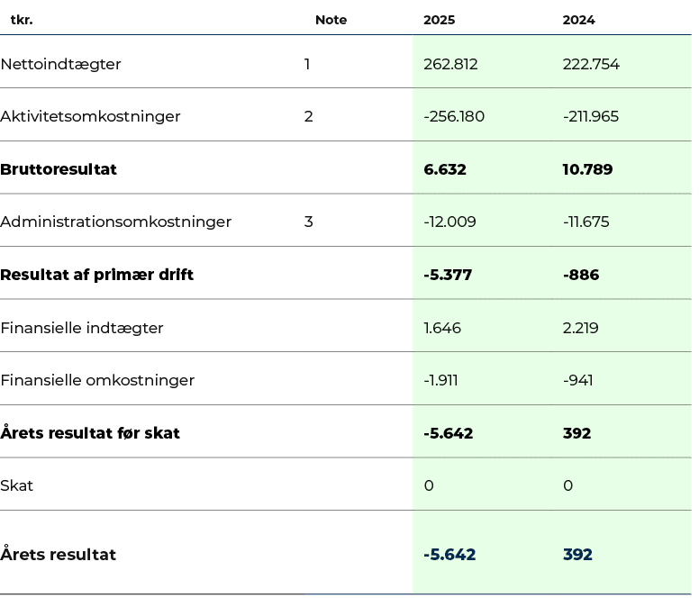This screenshot has height=616, width=699.
Task: Select the Skat 2024 value 0
Action: 567,485
